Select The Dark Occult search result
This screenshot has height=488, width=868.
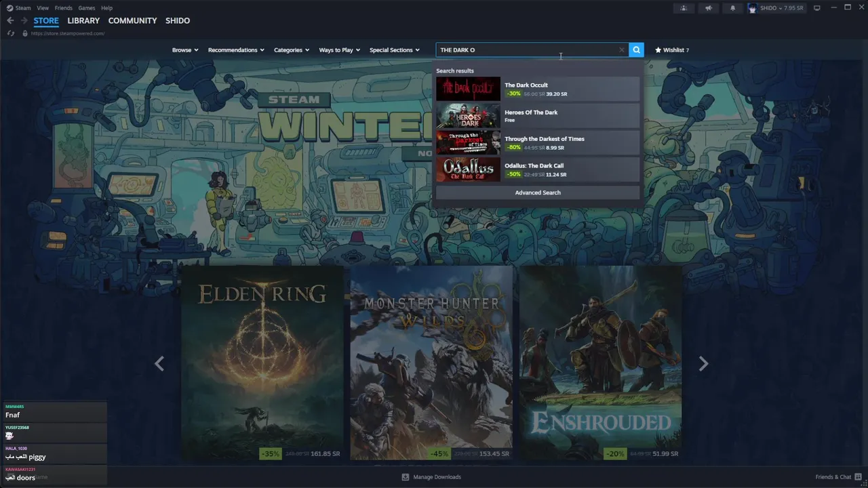[538, 89]
